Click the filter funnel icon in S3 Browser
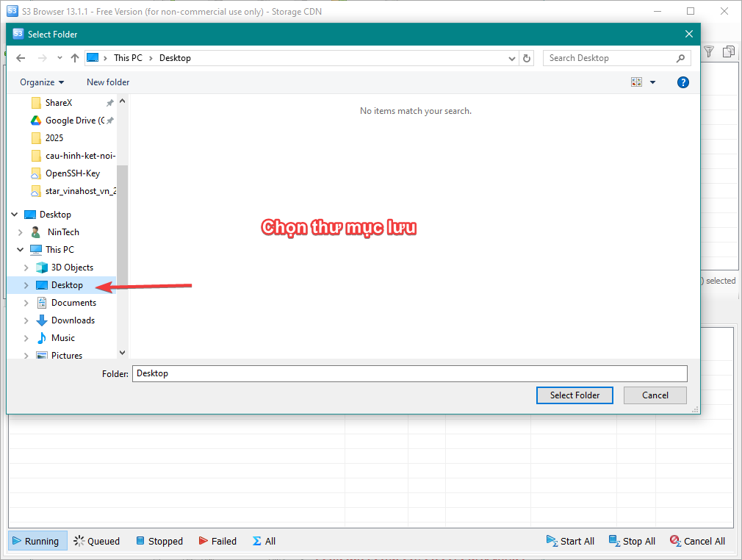This screenshot has width=742, height=560. (x=709, y=51)
